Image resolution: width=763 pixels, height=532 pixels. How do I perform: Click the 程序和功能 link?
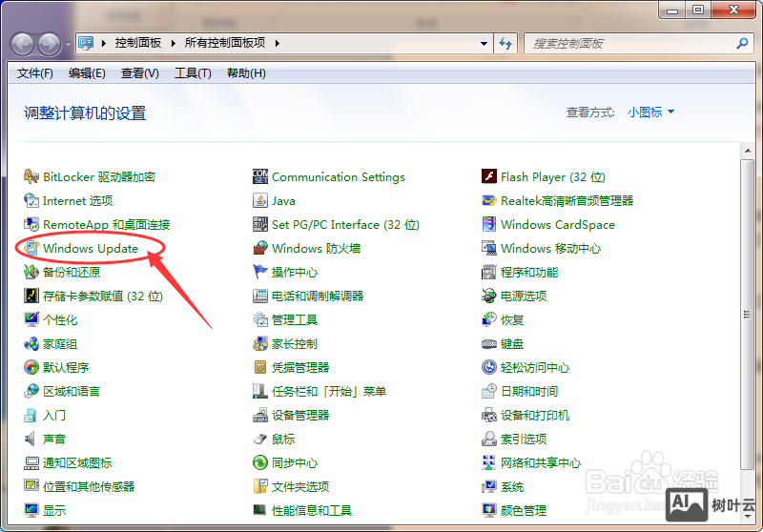pos(529,273)
